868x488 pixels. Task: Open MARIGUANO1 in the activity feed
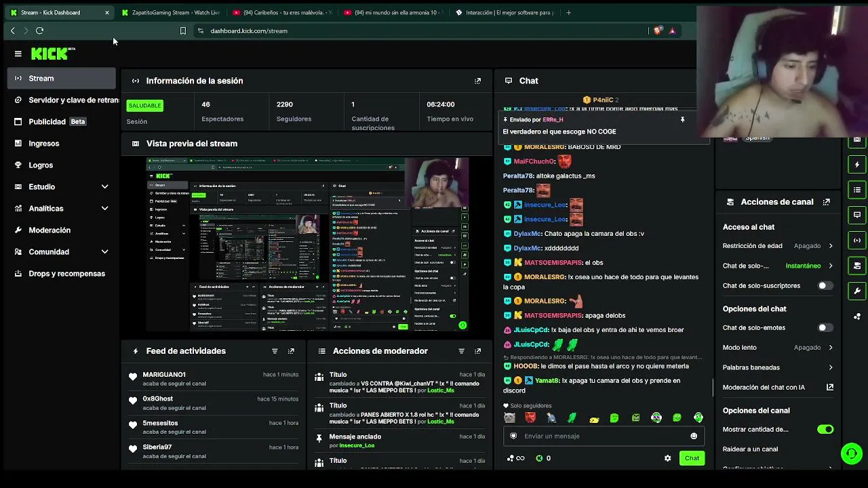point(164,375)
